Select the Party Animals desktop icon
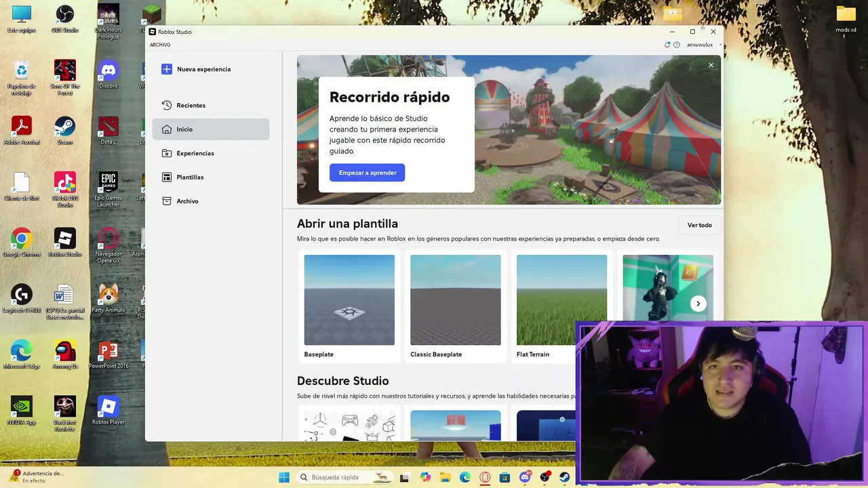 (108, 299)
